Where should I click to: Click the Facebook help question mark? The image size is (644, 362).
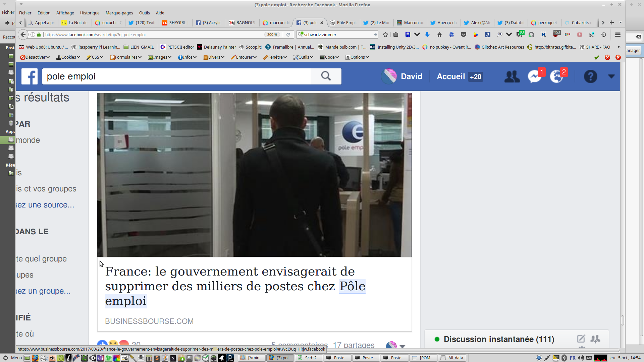click(590, 77)
